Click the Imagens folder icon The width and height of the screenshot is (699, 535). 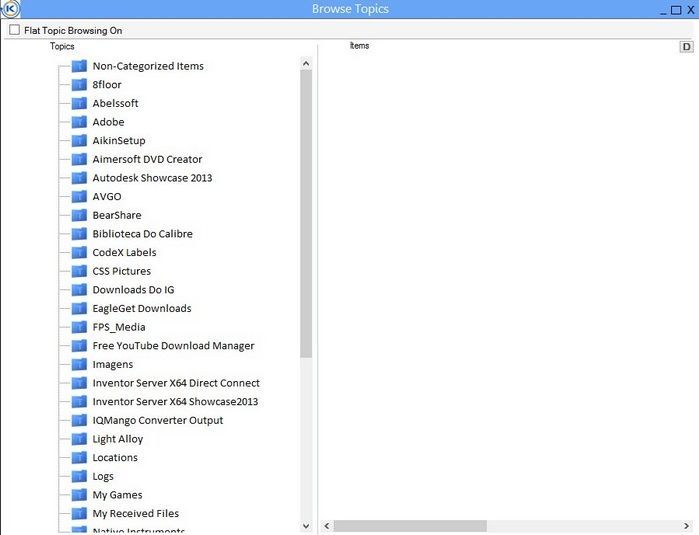[x=79, y=365]
